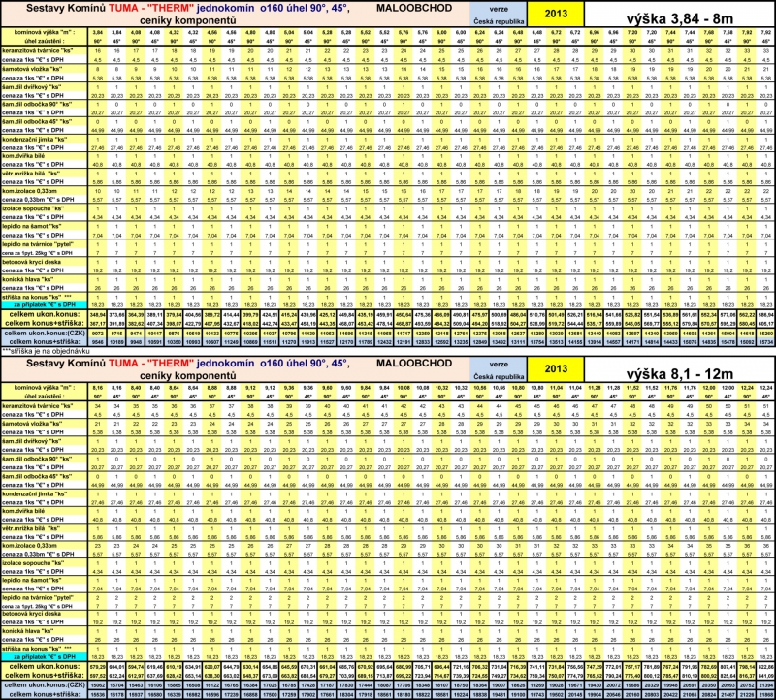Click row label "kom.izolace 0,33bm" in the 3,84 - 8m table

29,190
